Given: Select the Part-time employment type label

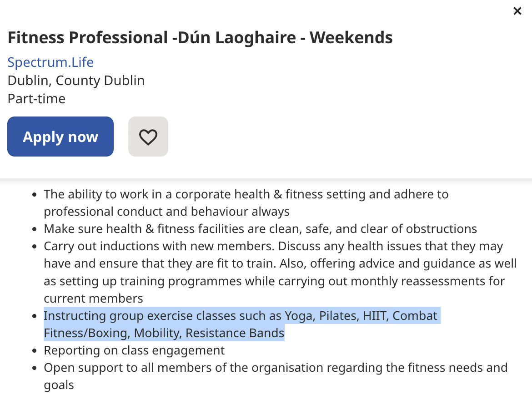Looking at the screenshot, I should click(36, 98).
